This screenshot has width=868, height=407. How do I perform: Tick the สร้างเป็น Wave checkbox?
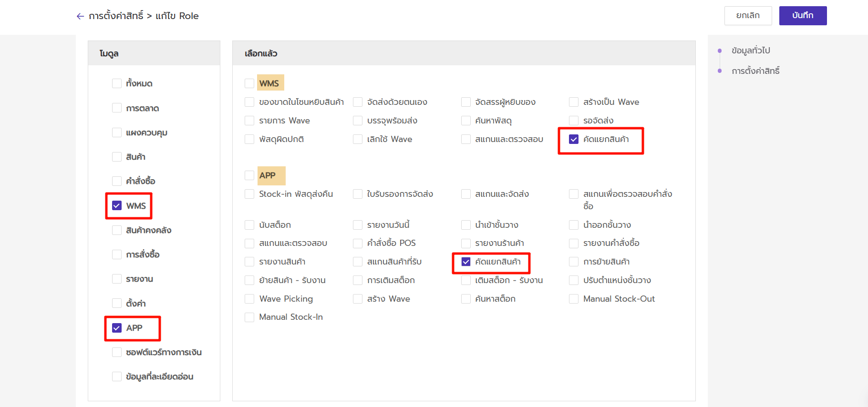[x=574, y=102]
